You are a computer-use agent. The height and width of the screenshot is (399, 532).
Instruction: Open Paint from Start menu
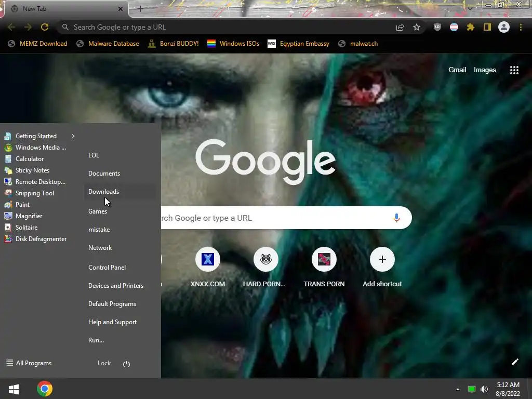17,205
